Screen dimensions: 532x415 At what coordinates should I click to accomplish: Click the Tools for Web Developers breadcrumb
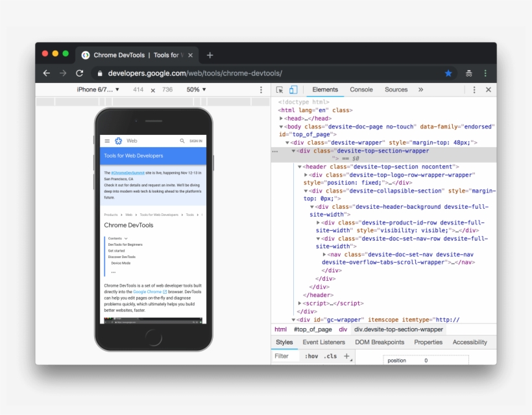159,215
